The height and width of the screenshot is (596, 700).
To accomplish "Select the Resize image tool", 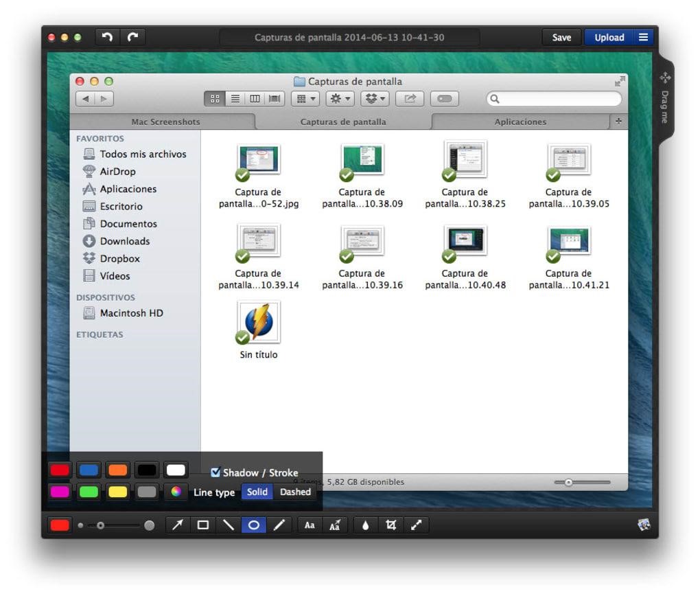I will (416, 525).
